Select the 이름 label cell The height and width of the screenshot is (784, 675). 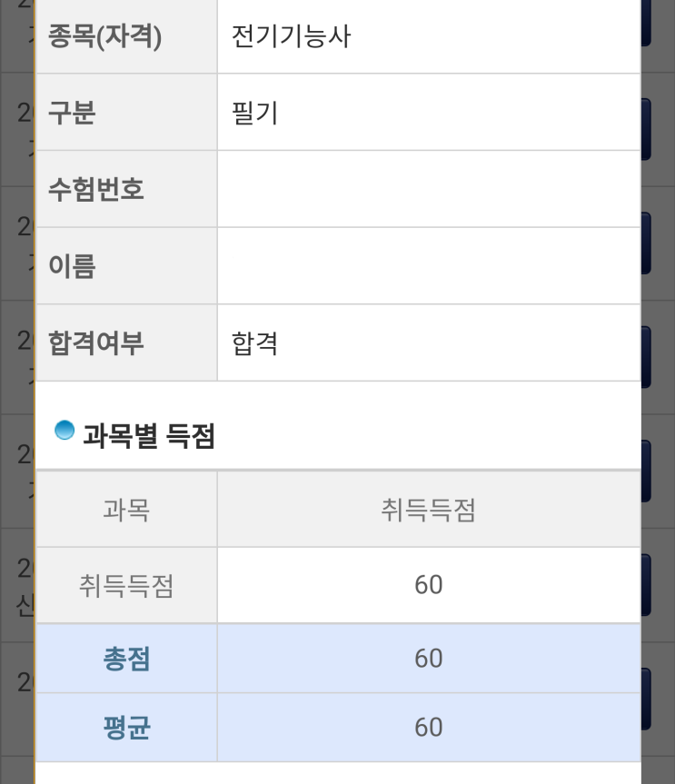tap(71, 267)
